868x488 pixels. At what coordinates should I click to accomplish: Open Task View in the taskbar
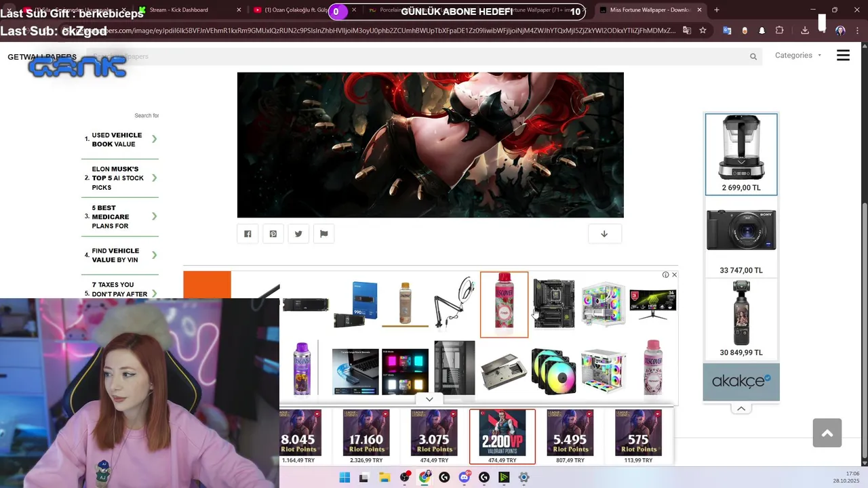363,477
